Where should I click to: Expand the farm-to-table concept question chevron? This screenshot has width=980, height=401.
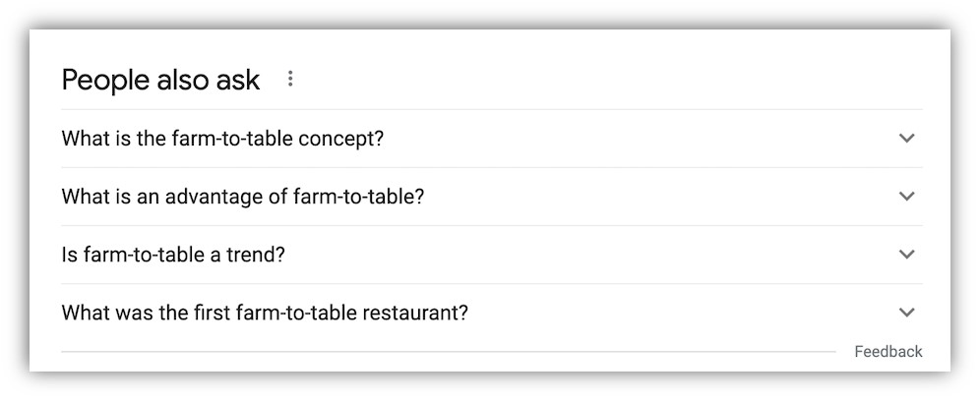pyautogui.click(x=907, y=139)
